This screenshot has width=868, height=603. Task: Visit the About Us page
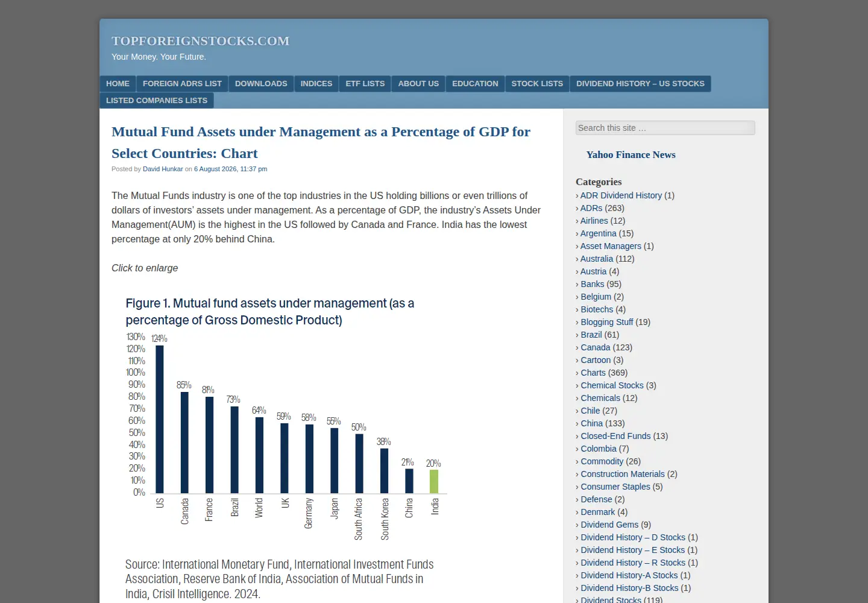tap(418, 84)
